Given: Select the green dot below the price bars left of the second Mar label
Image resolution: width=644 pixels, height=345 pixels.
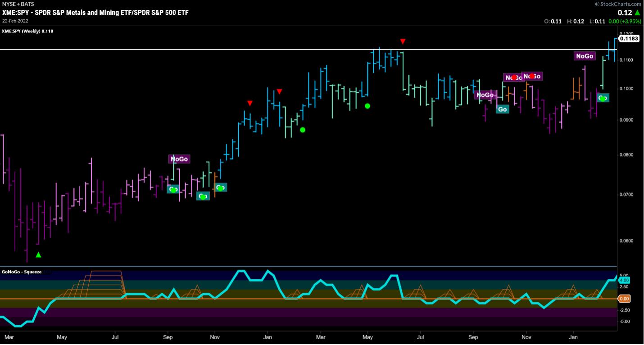Looking at the screenshot, I should click(303, 130).
